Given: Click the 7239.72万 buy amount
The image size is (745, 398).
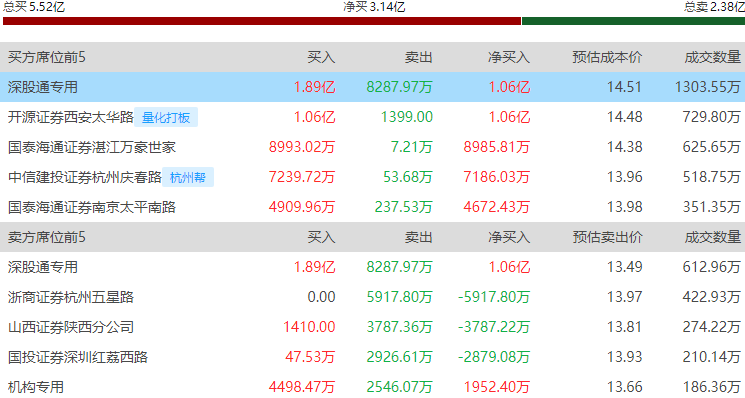Looking at the screenshot, I should (302, 177).
